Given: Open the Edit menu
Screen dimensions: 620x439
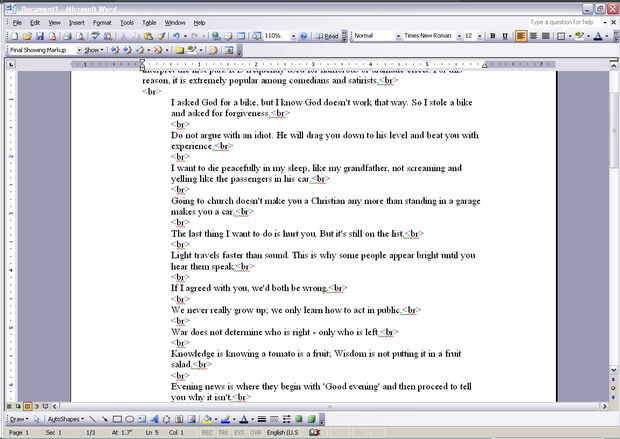Looking at the screenshot, I should click(35, 23).
